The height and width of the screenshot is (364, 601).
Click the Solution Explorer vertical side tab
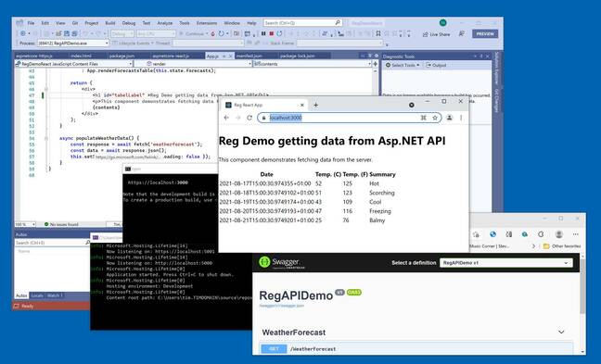coord(497,68)
